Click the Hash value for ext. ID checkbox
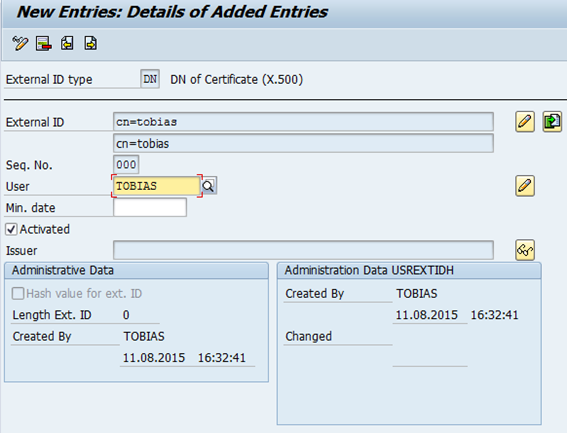 [18, 293]
